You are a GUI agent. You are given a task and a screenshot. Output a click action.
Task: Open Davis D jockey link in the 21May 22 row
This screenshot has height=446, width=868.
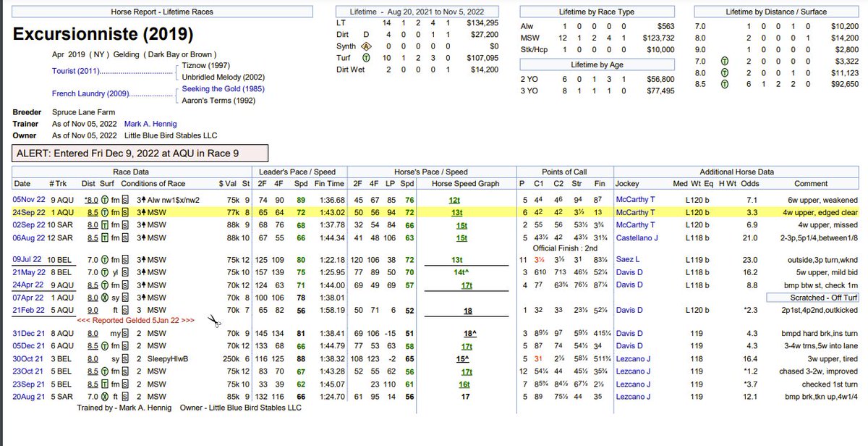(629, 273)
